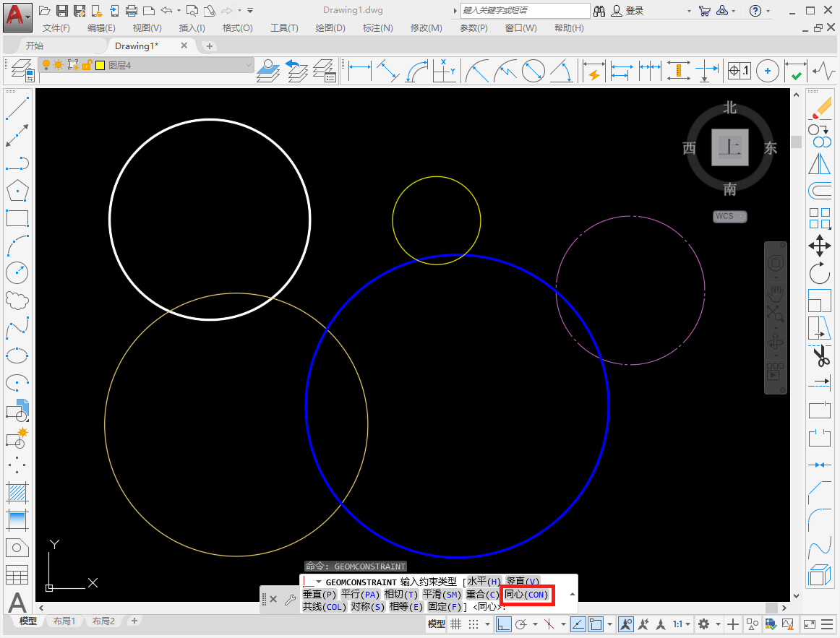
Task: Choose the 相切(T) constraint option
Action: point(401,595)
